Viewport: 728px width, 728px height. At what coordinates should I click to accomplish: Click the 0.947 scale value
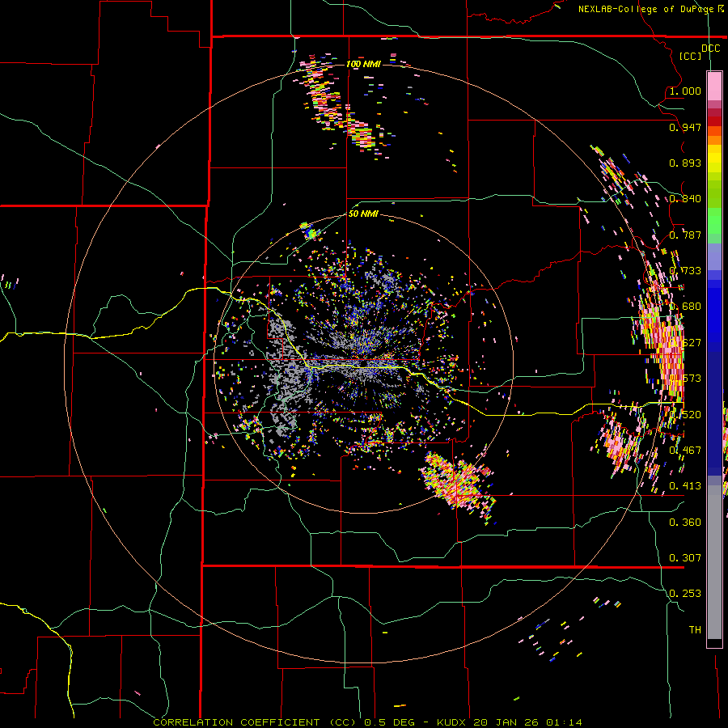pyautogui.click(x=685, y=127)
